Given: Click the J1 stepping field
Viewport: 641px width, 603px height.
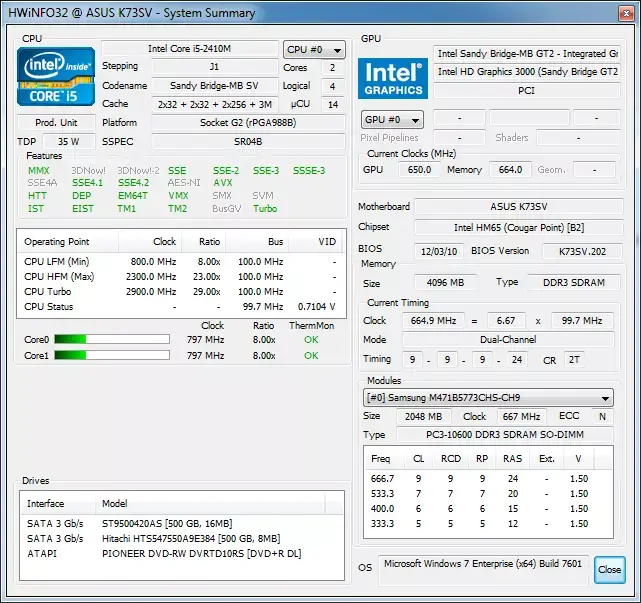Looking at the screenshot, I should (215, 67).
